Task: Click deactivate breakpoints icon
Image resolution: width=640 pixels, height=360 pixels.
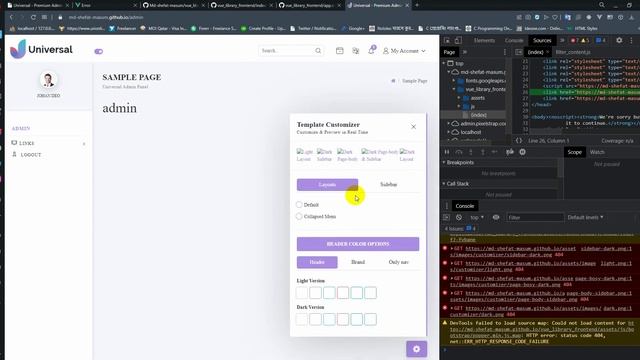Action: [510, 152]
